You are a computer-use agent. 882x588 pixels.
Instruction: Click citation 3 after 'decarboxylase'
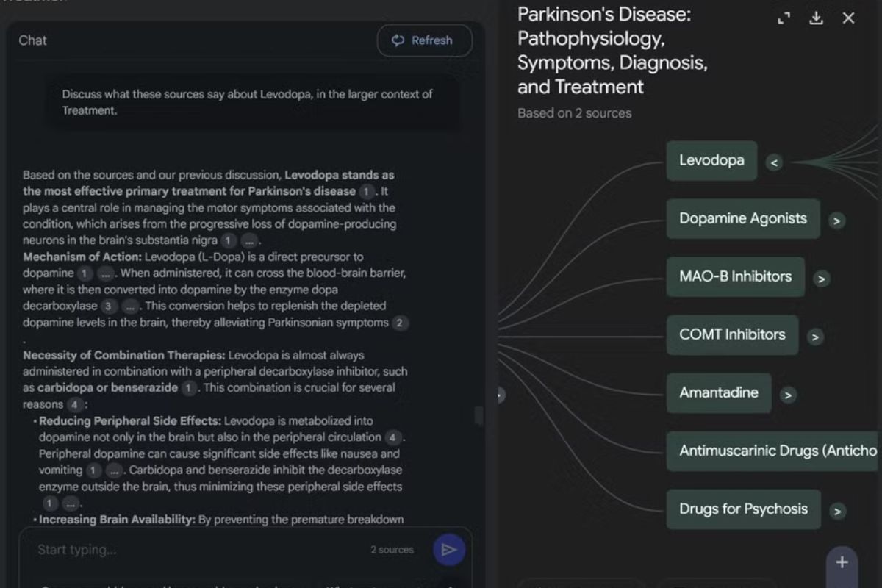[x=110, y=306]
